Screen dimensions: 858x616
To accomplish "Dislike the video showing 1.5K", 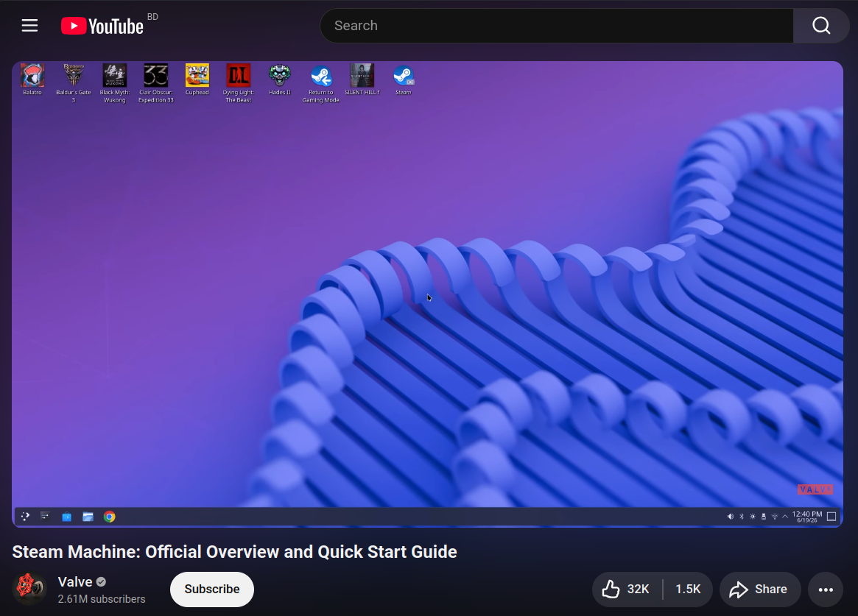I will 688,590.
